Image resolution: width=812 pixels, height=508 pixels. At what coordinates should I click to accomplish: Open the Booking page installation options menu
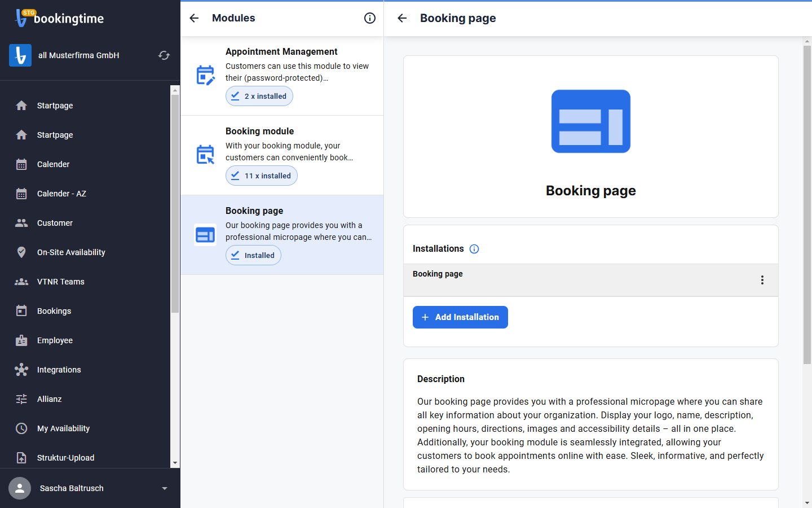pos(762,280)
